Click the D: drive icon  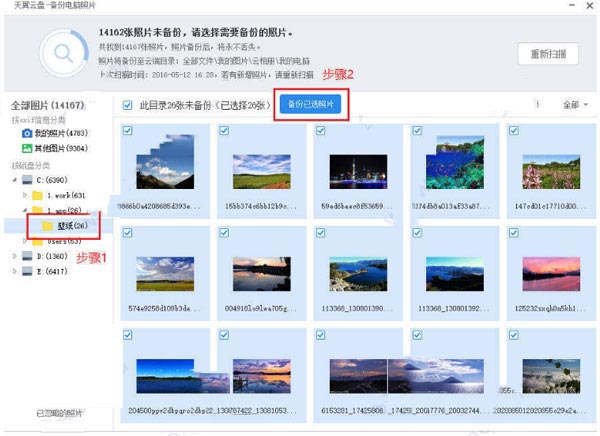[x=27, y=256]
